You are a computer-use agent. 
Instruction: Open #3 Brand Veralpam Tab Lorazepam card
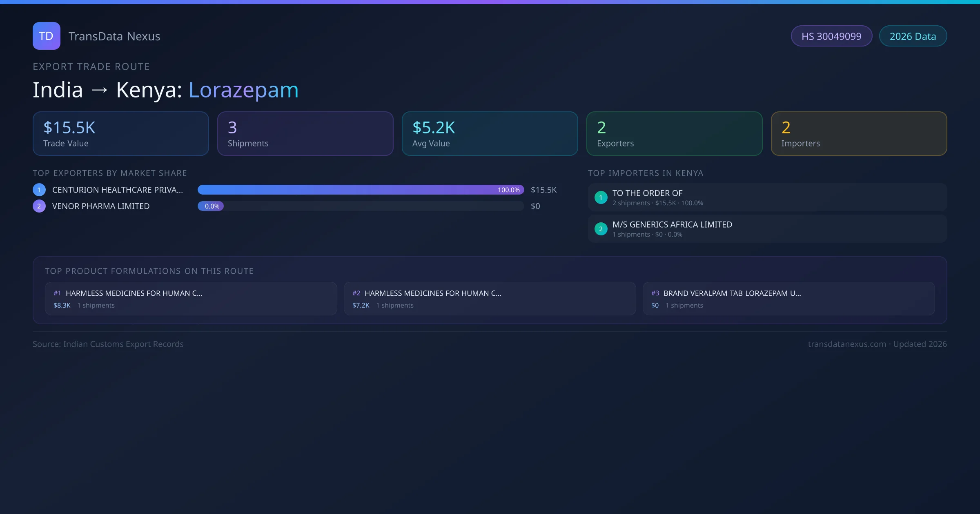pos(788,299)
